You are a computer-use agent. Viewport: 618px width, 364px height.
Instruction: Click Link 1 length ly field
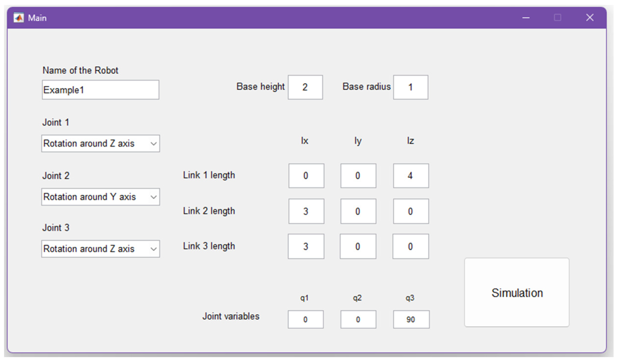358,176
